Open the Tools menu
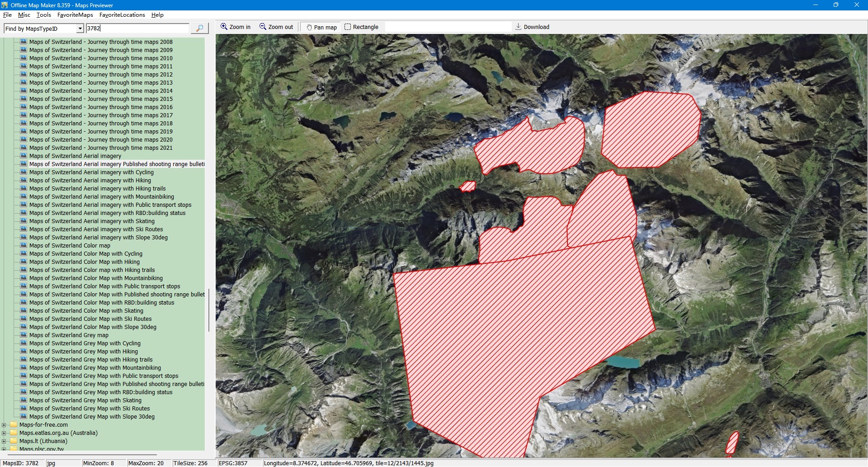This screenshot has height=467, width=868. (x=43, y=15)
